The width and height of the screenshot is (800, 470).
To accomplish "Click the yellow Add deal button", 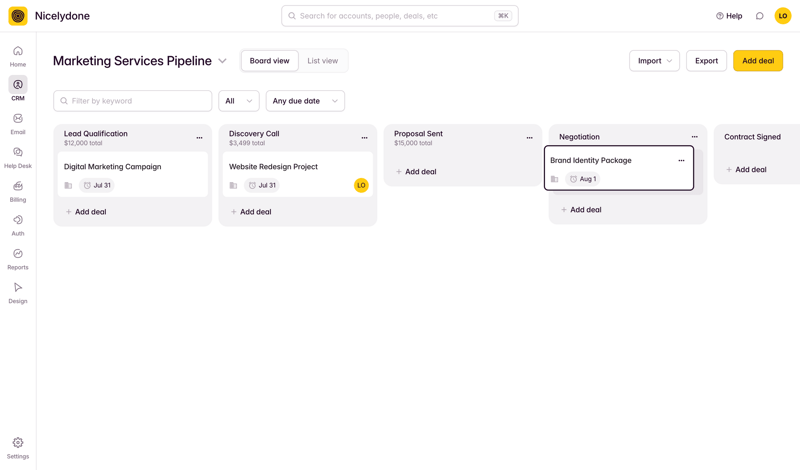I will 758,61.
